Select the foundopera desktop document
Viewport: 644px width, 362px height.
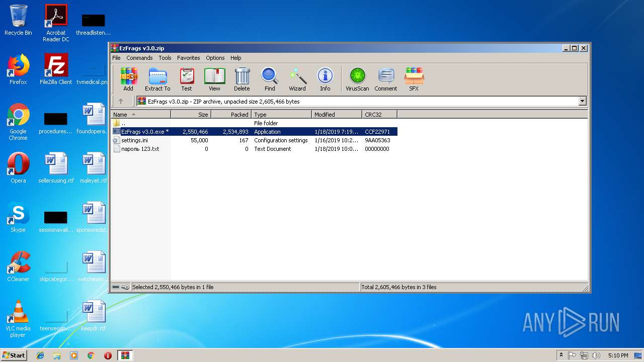click(x=94, y=119)
